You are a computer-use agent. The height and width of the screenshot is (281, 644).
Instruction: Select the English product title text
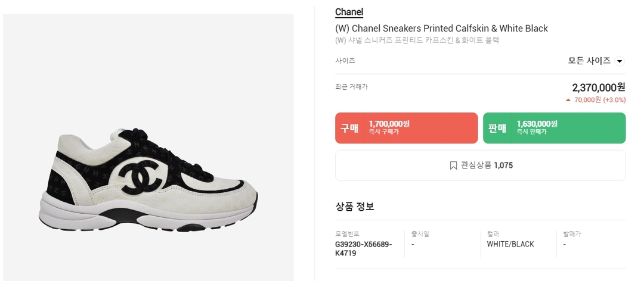(441, 29)
